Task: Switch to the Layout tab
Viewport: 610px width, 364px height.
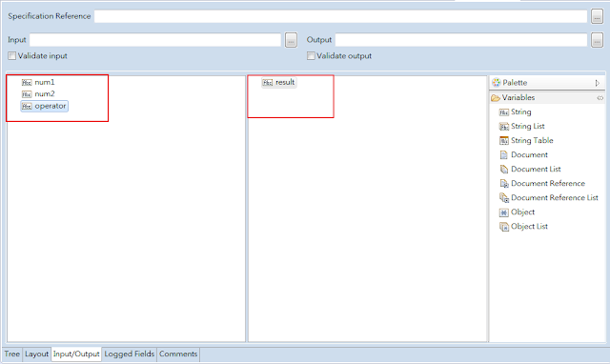Action: [x=36, y=354]
